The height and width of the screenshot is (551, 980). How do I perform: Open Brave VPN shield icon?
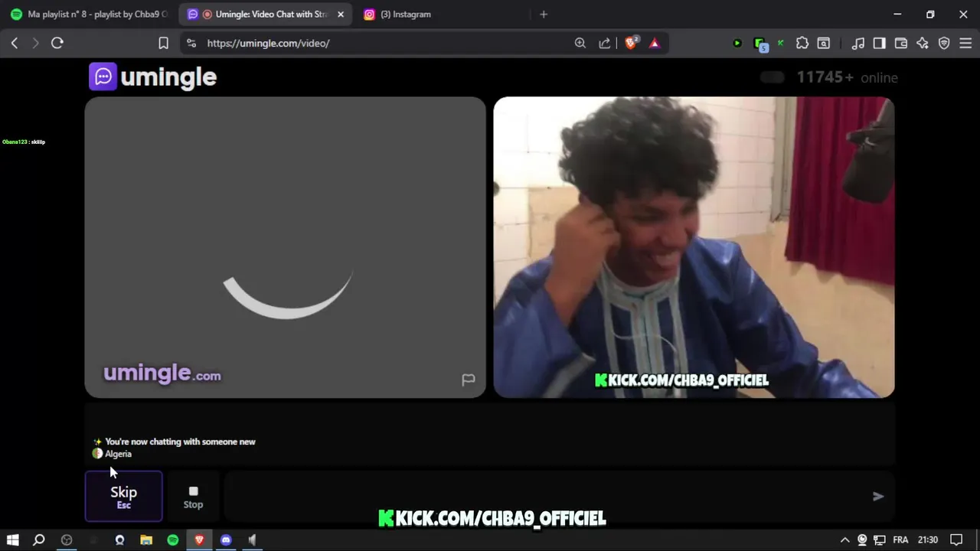point(944,44)
